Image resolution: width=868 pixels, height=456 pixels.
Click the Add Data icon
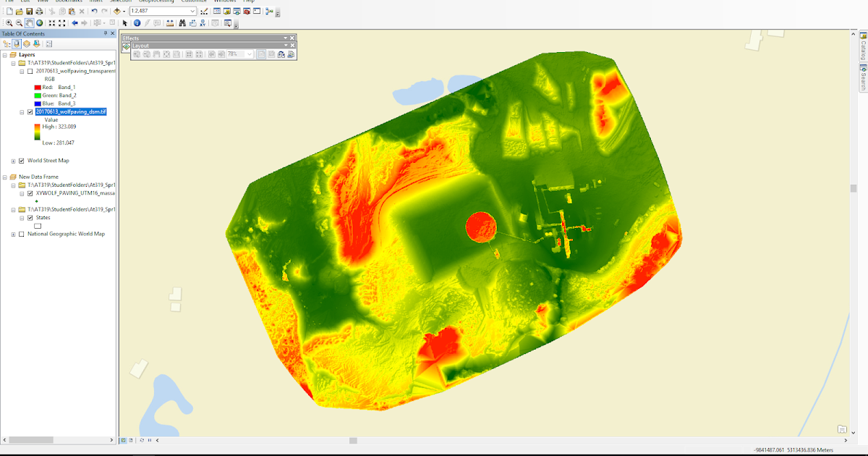117,11
